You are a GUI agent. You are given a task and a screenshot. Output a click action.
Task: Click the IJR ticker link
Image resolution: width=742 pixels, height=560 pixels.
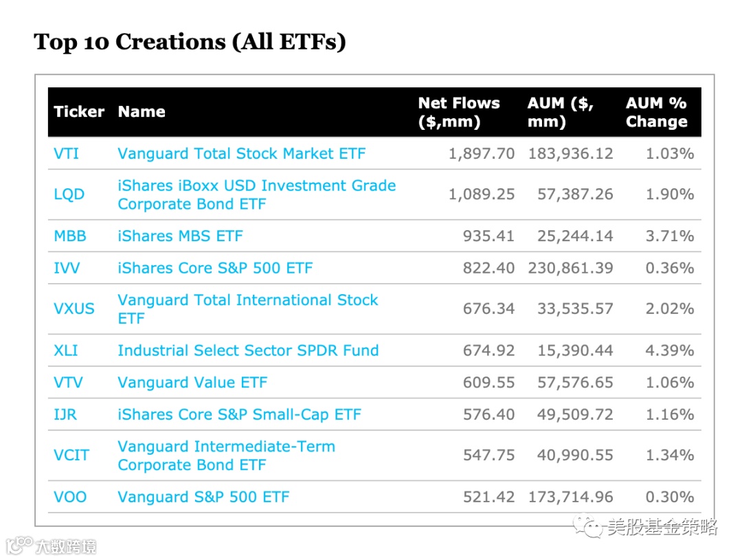click(65, 414)
